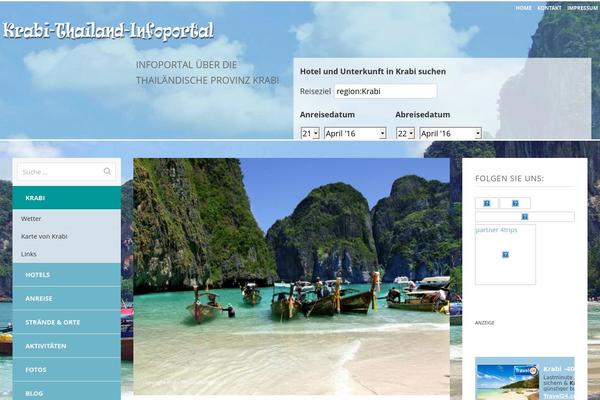Open the Links submenu entry

[29, 254]
